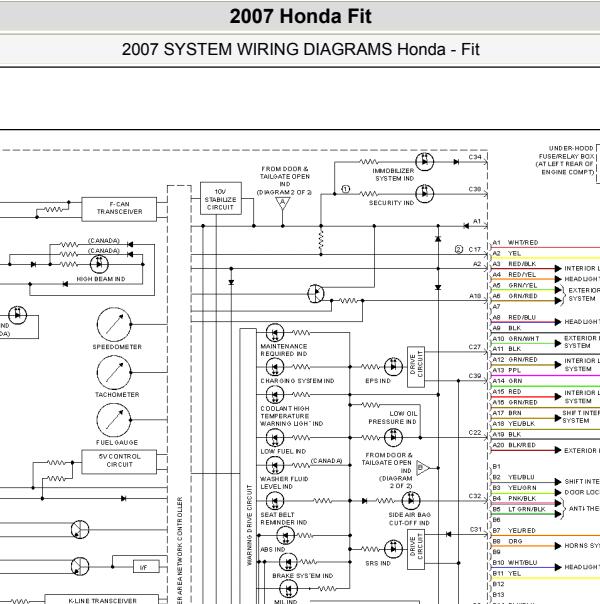
Task: Click the "EPS IND" label
Action: [x=378, y=381]
